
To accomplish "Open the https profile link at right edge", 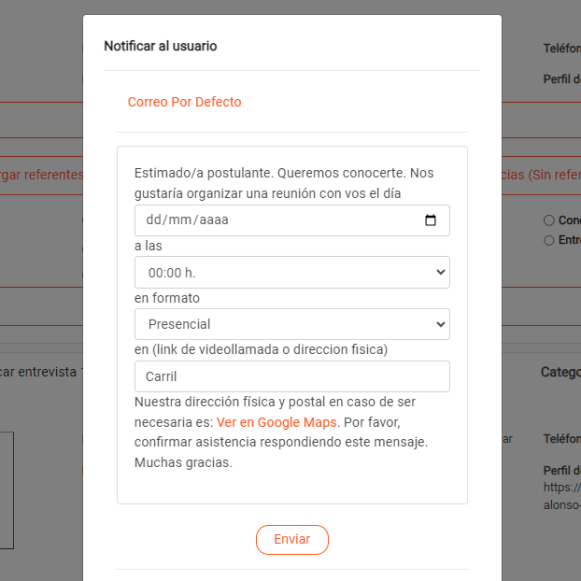I will [562, 487].
